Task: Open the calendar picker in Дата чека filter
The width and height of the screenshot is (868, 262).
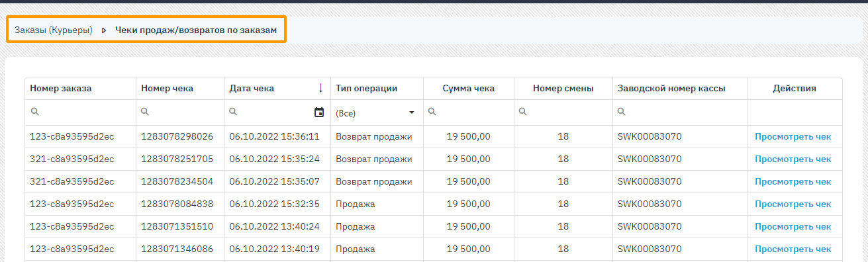Action: (319, 112)
